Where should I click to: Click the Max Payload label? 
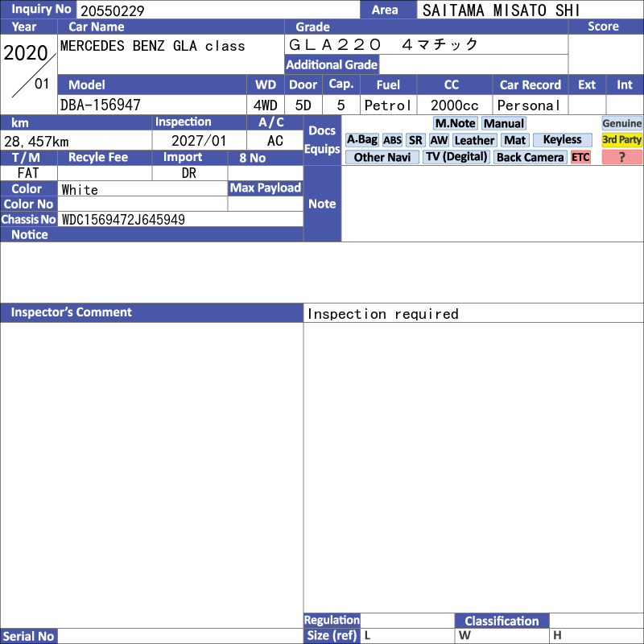pos(266,188)
